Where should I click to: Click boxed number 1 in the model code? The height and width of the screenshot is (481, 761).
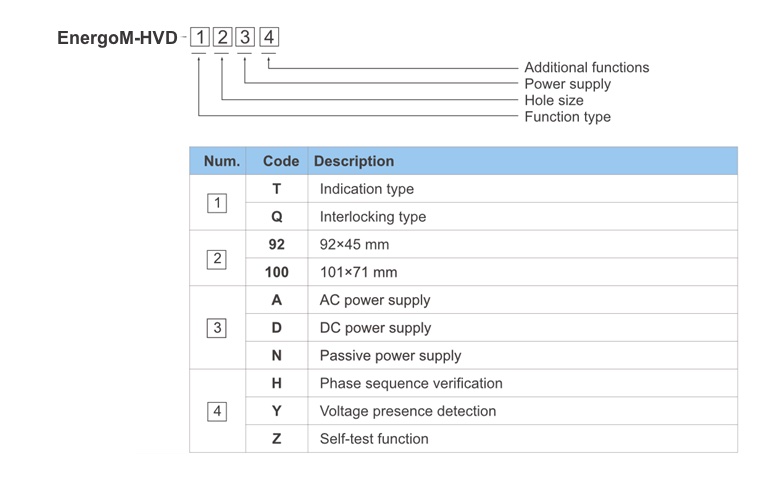[x=200, y=39]
